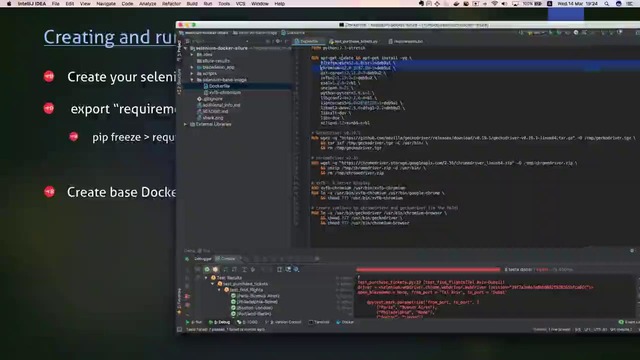Screen dimensions: 640x360
Task: Open the File menu in the macOS menu bar
Action: click(x=56, y=4)
